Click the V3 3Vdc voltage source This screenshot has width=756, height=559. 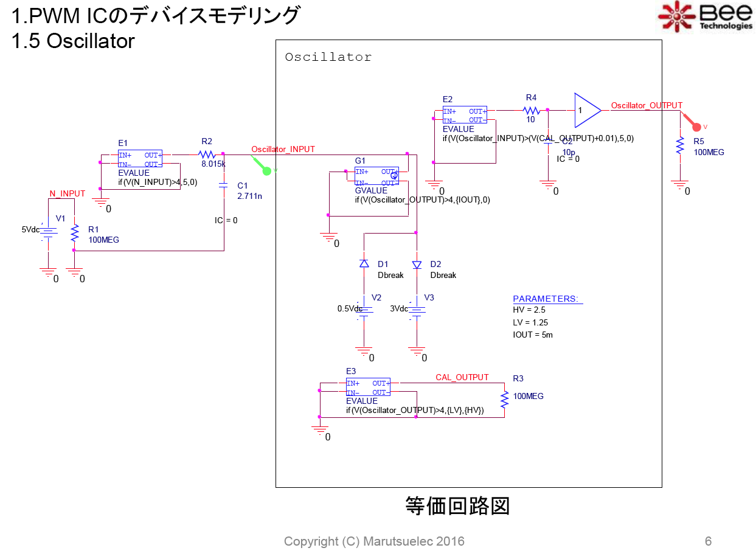417,310
